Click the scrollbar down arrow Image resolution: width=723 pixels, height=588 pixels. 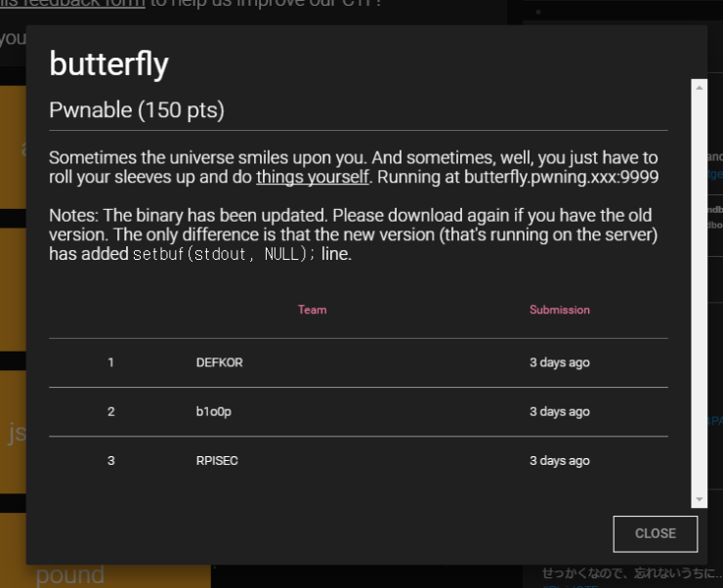(699, 499)
